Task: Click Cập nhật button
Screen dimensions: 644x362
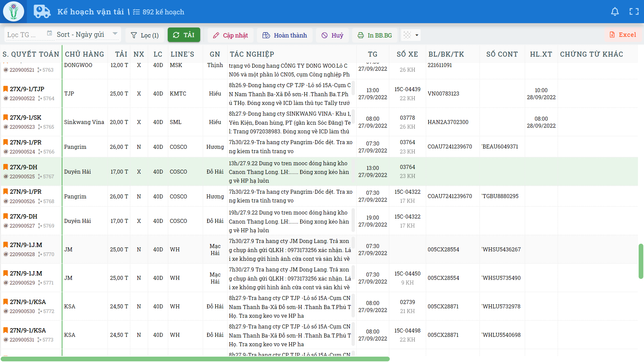Action: (x=230, y=35)
